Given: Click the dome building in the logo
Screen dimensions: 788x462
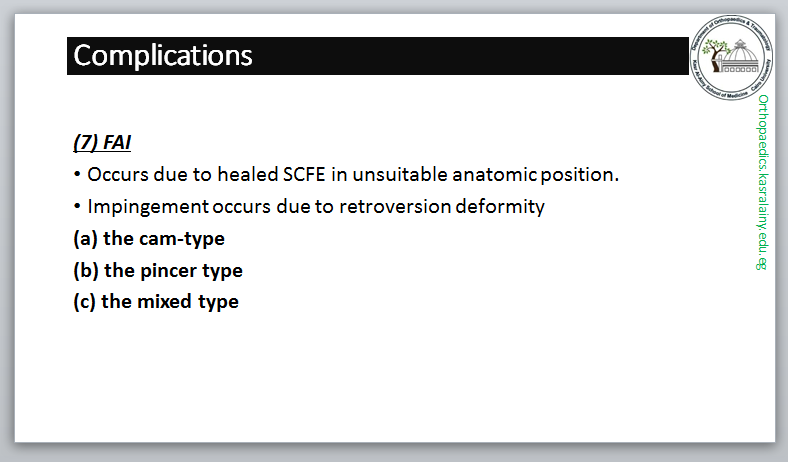Looking at the screenshot, I should 741,56.
